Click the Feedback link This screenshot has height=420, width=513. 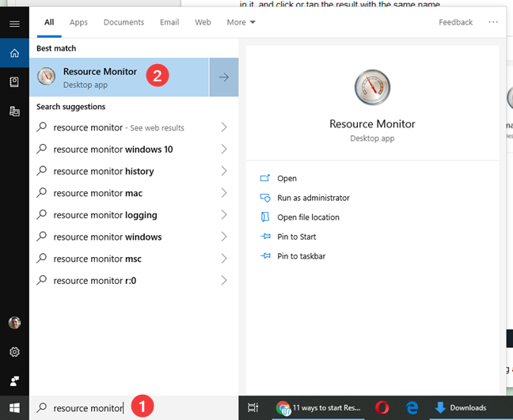(x=455, y=22)
